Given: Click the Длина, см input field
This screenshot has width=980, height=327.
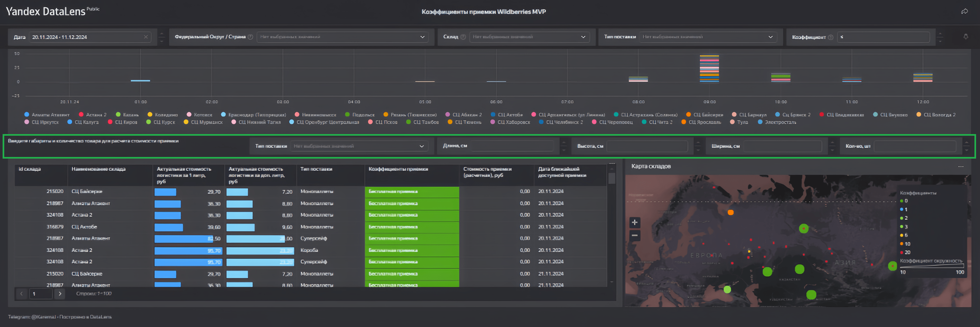Looking at the screenshot, I should [512, 146].
